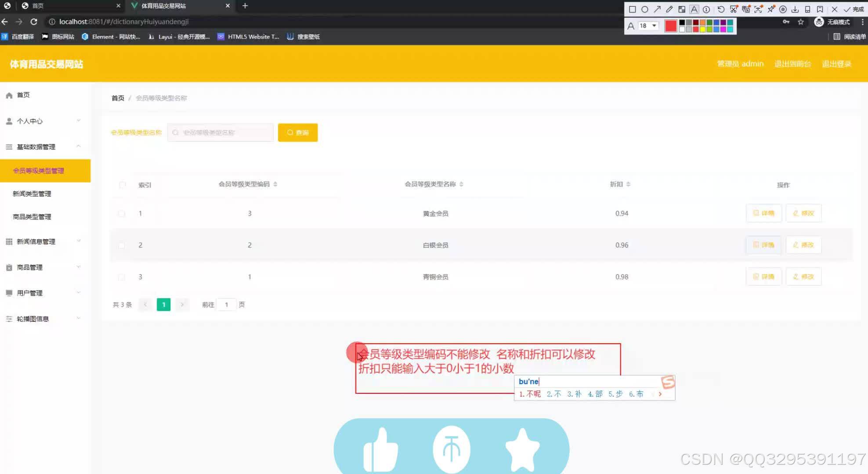Viewport: 868px width, 474px height.
Task: Open the browser three-dot menu
Action: [x=862, y=22]
